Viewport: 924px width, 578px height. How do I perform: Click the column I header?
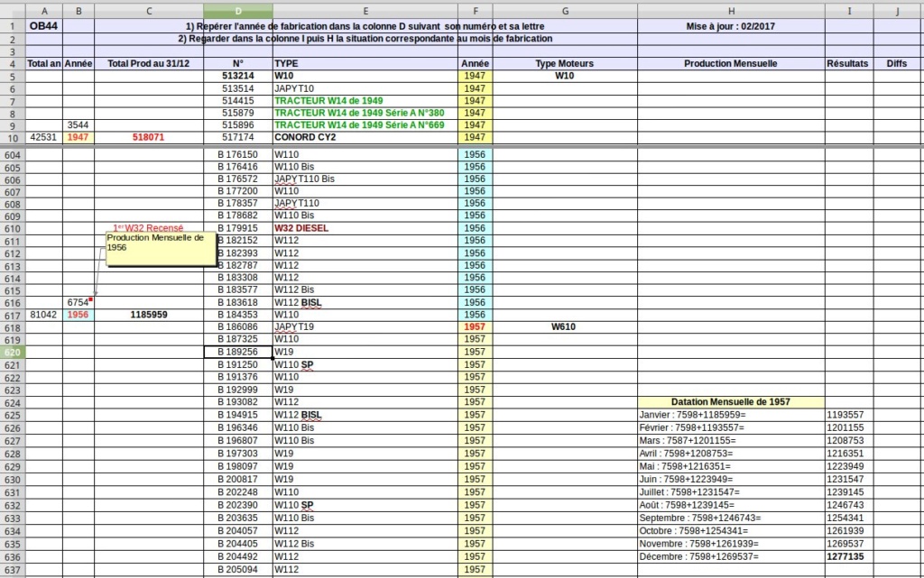849,11
